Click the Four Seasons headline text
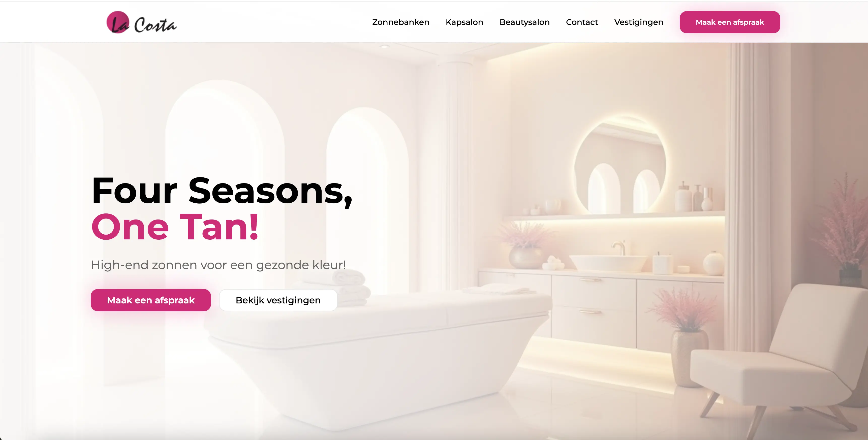This screenshot has width=868, height=440. [222, 191]
